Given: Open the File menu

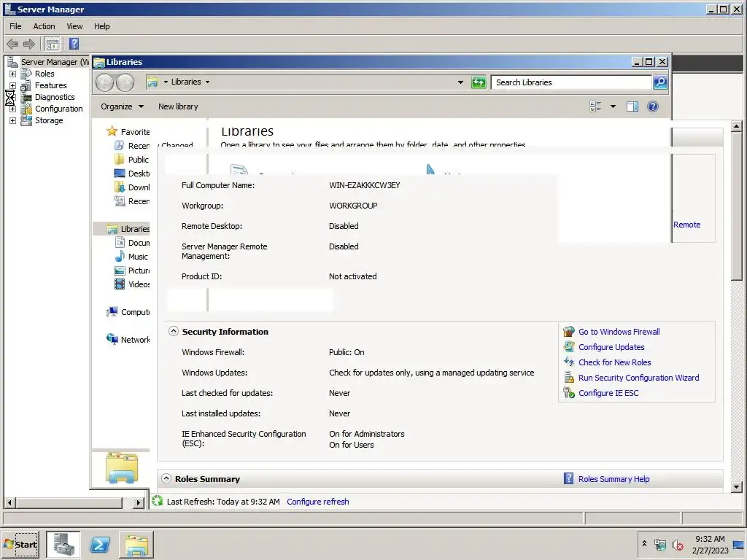Looking at the screenshot, I should 15,26.
